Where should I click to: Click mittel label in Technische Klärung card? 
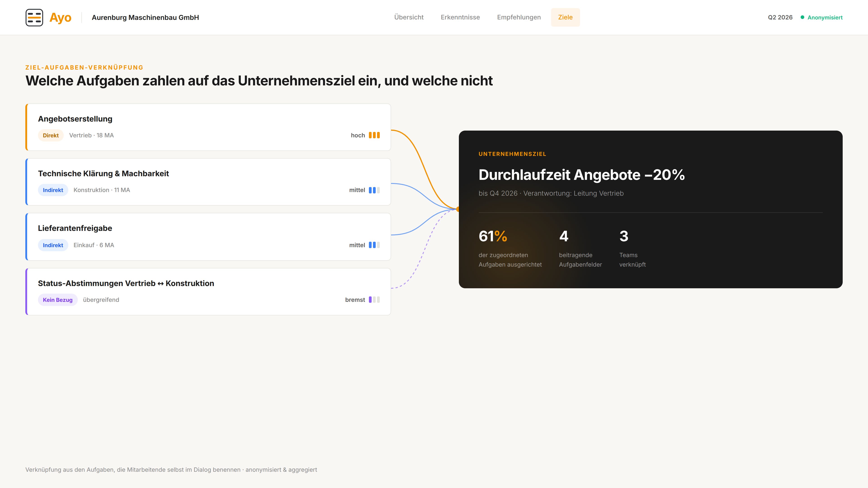coord(357,190)
